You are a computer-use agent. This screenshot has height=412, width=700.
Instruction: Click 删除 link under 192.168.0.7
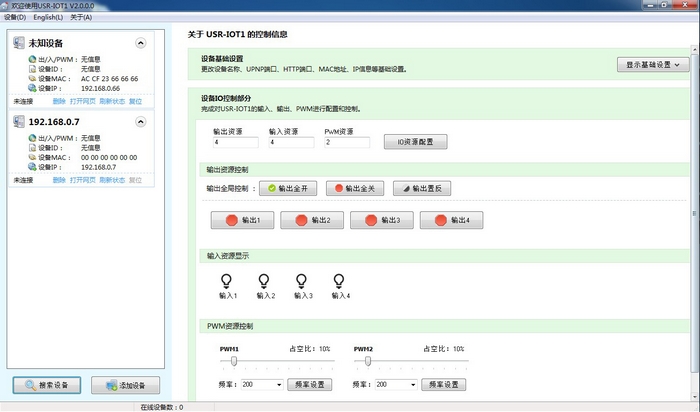(59, 180)
